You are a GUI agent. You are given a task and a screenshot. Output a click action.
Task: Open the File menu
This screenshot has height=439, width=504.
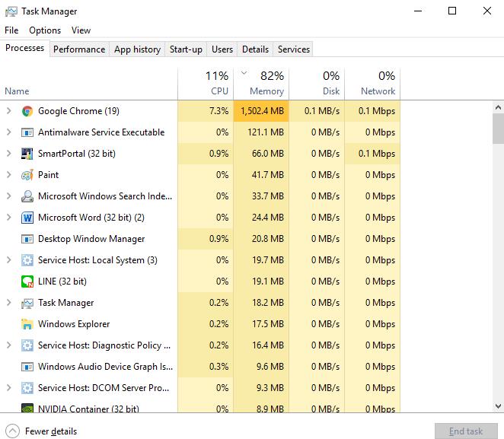[11, 30]
